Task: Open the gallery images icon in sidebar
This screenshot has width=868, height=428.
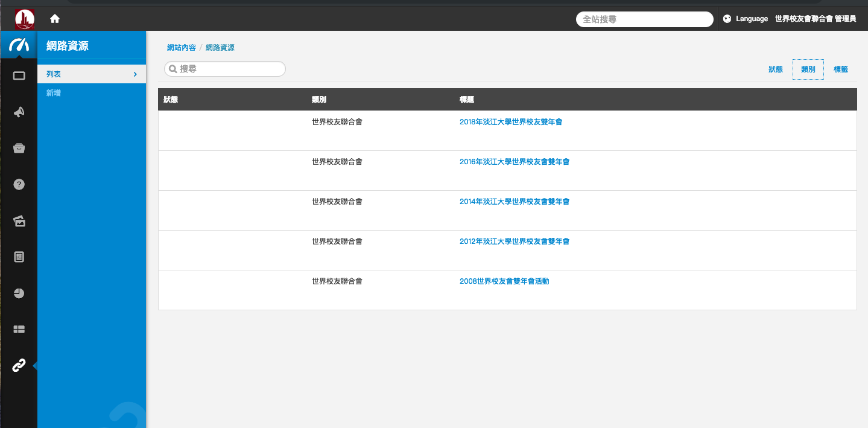Action: click(19, 221)
